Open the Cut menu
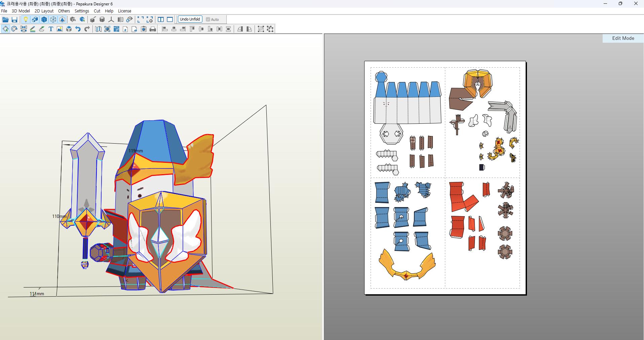The width and height of the screenshot is (644, 340). tap(97, 11)
